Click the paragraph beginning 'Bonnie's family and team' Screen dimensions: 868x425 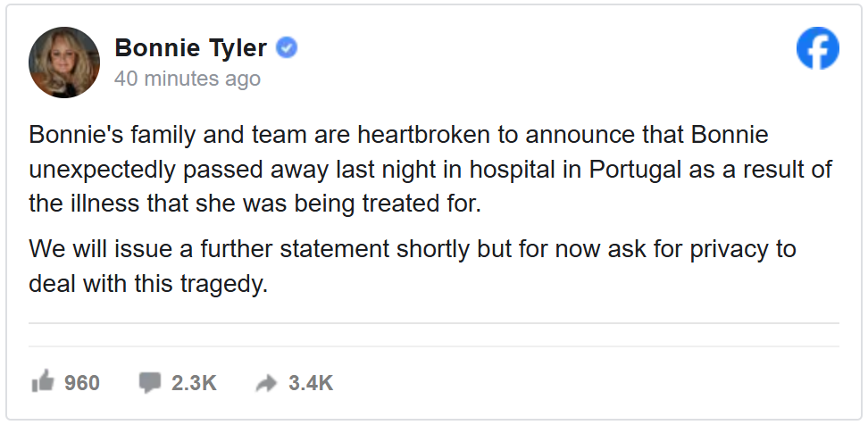pyautogui.click(x=430, y=170)
